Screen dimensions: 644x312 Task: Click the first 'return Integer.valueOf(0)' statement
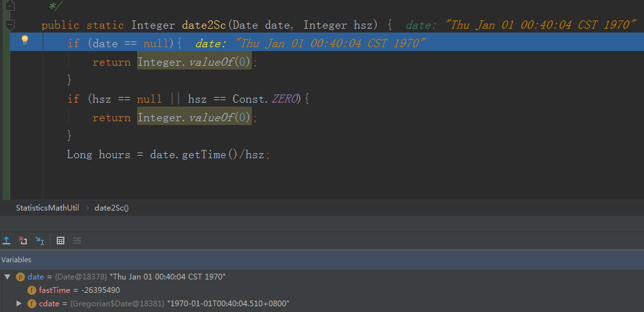coord(175,62)
